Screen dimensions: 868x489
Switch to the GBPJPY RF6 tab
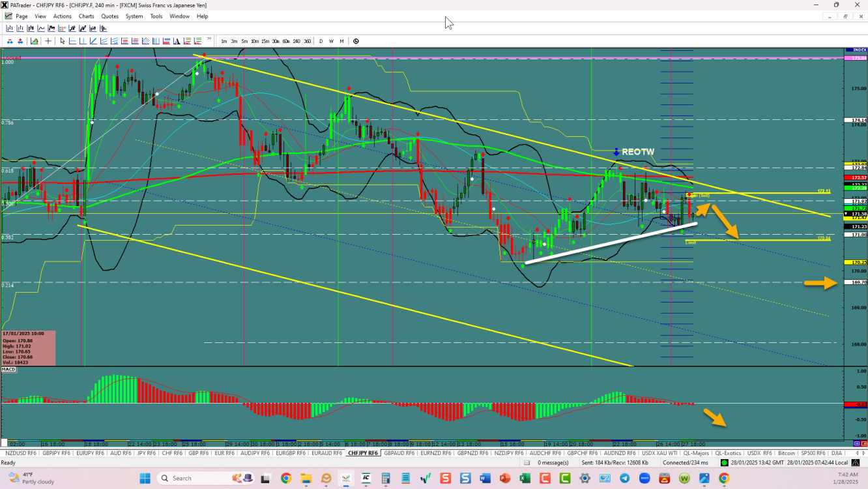57,452
